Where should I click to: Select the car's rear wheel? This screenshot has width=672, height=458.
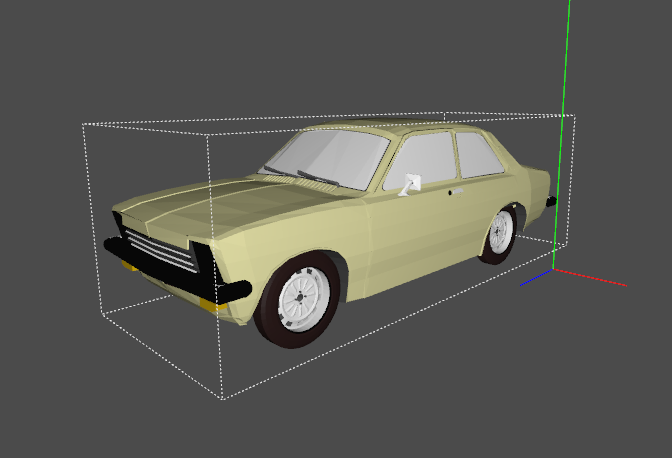(x=499, y=233)
